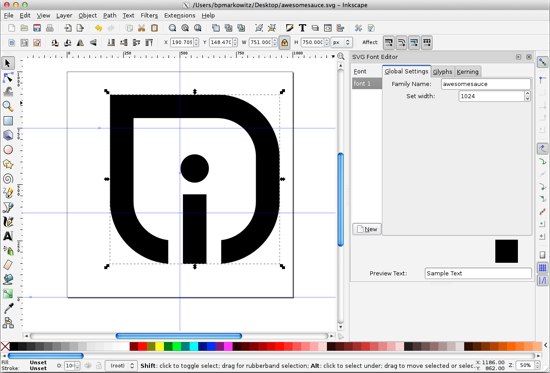Image resolution: width=550 pixels, height=373 pixels.
Task: Click the H height spinner arrows
Action: pos(327,42)
